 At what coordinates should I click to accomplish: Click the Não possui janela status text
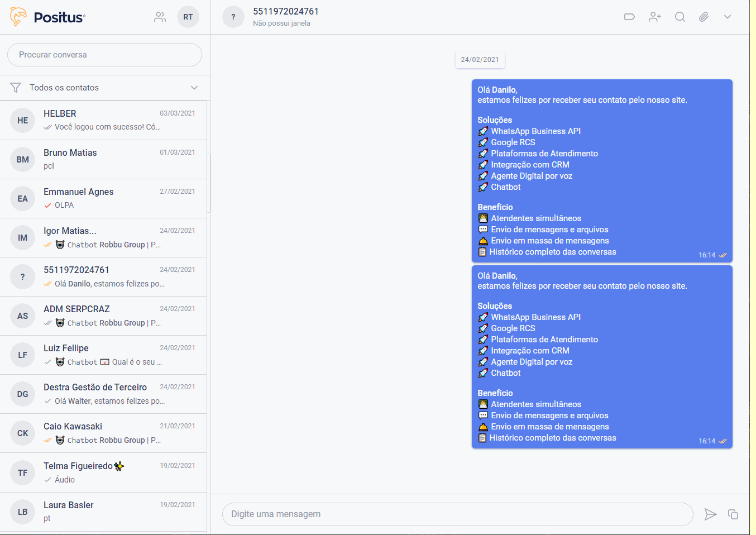(x=281, y=23)
